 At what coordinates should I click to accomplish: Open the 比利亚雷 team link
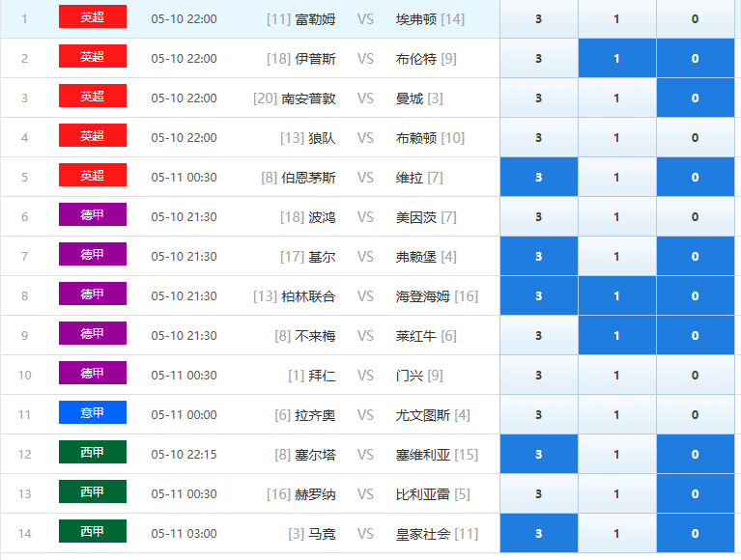(x=422, y=494)
